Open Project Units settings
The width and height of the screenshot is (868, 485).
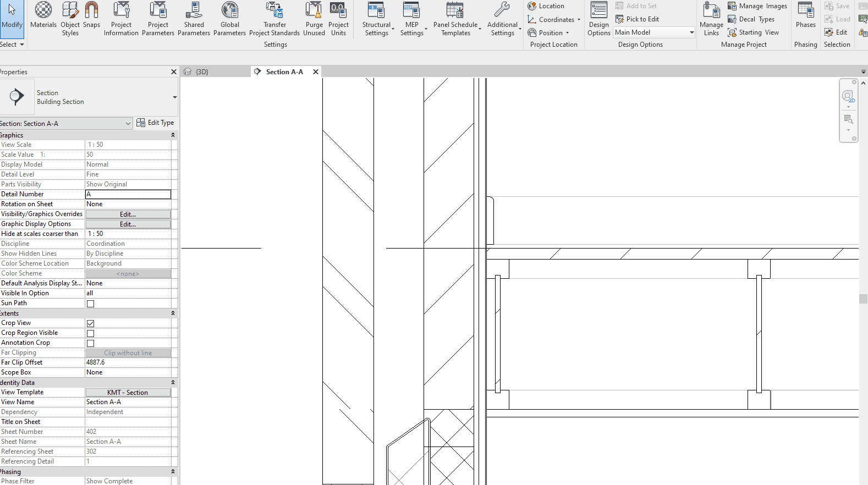[338, 19]
